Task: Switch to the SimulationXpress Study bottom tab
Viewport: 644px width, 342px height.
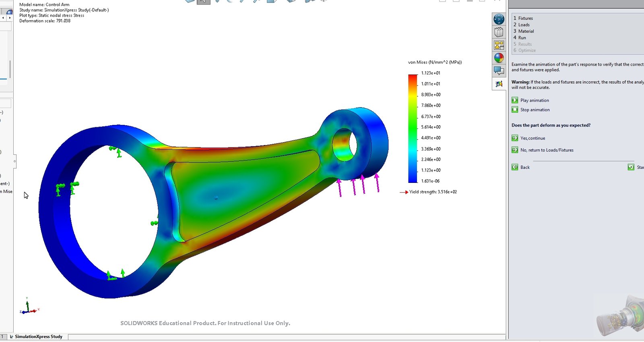Action: [x=38, y=337]
